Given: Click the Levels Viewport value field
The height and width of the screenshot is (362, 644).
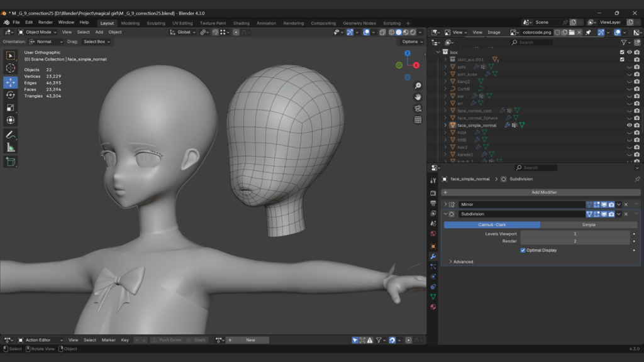Looking at the screenshot, I should (x=574, y=234).
